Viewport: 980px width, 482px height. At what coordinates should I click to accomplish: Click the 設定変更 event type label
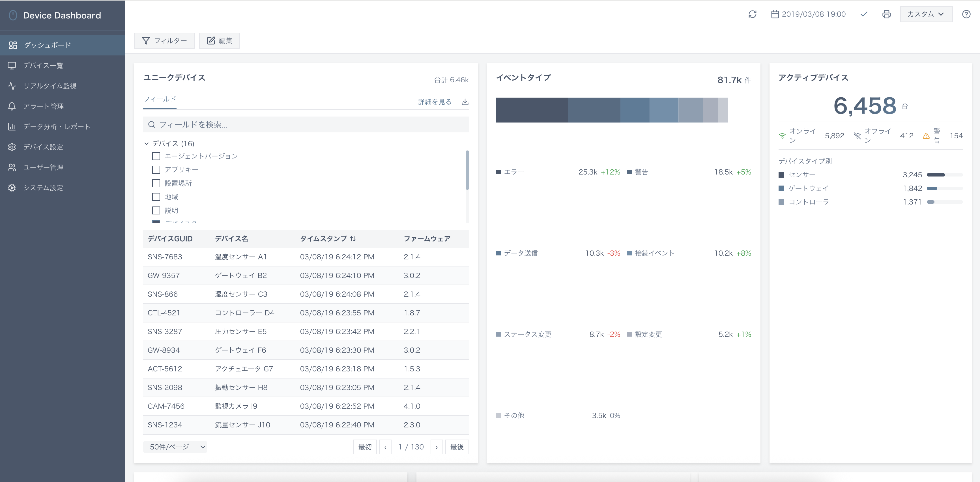(648, 334)
